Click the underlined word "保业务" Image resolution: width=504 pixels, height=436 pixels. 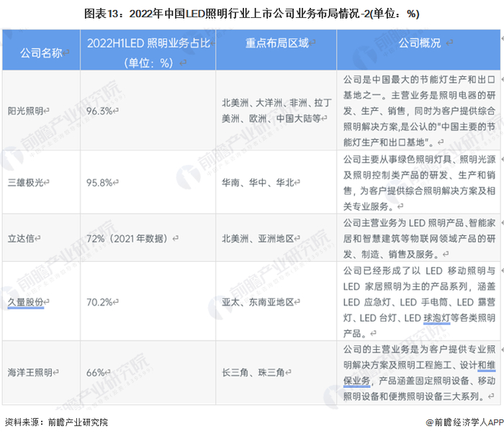[x=356, y=381]
